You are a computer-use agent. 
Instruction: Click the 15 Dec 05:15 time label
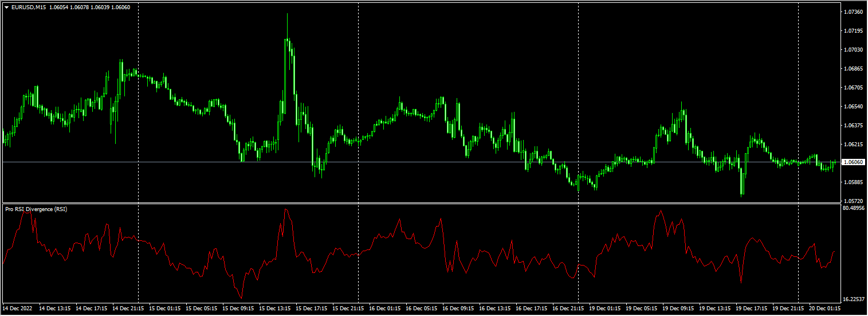pyautogui.click(x=202, y=309)
